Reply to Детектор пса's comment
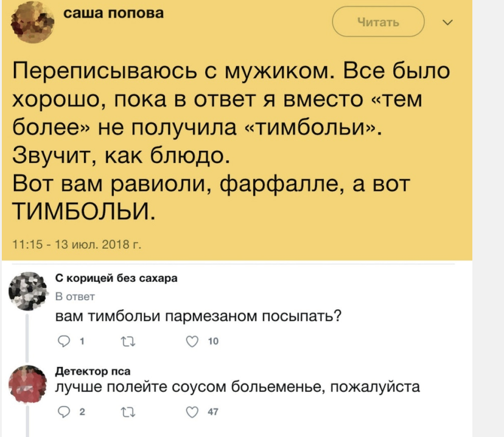Image resolution: width=504 pixels, height=437 pixels. [62, 412]
